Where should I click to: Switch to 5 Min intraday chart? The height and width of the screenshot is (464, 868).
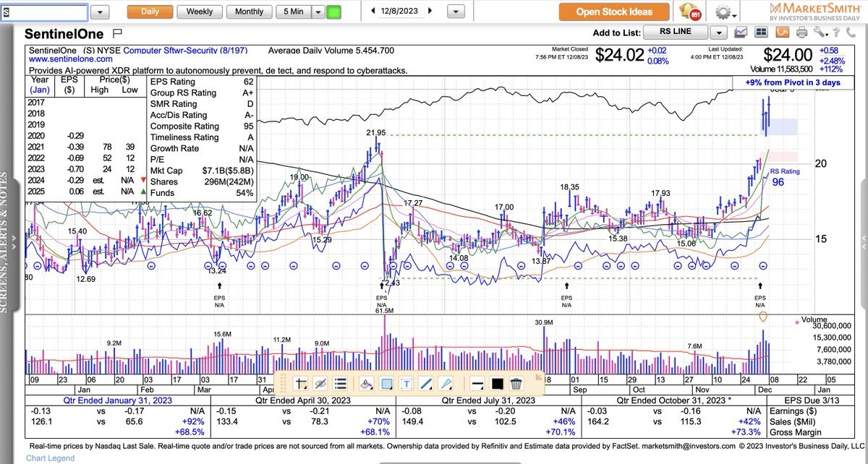coord(294,12)
